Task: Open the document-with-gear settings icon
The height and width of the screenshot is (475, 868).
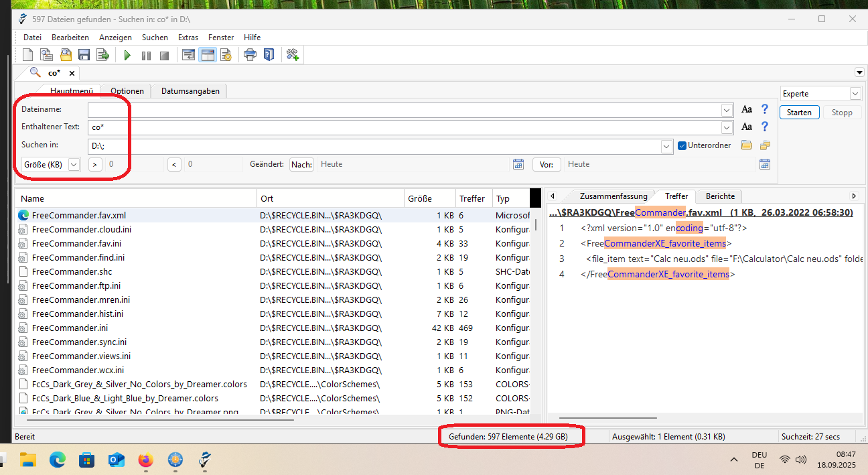Action: pos(226,55)
